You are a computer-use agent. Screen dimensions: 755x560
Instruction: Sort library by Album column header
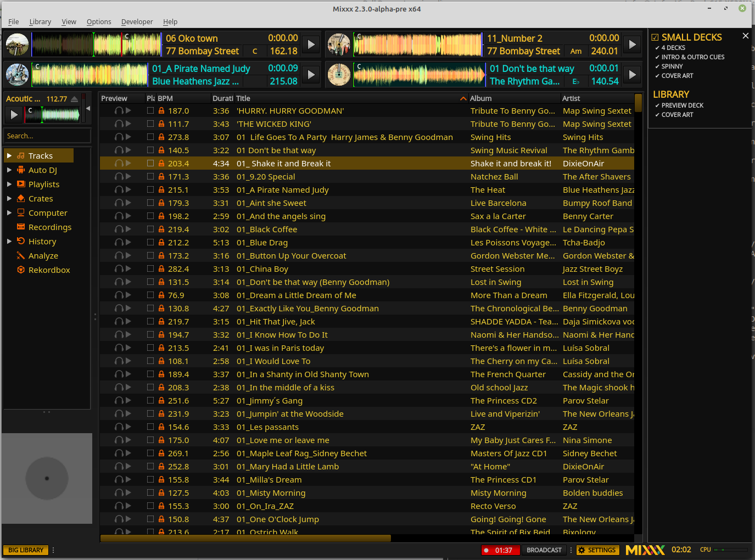(514, 98)
